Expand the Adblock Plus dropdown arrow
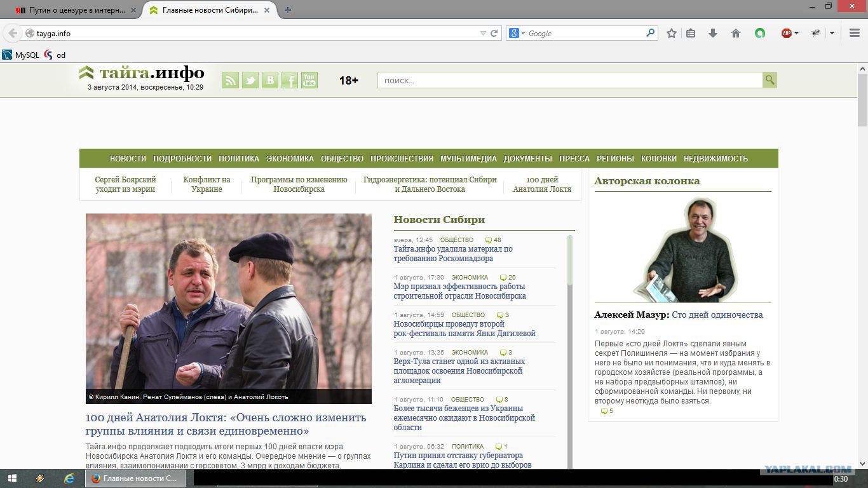This screenshot has width=868, height=488. (796, 33)
